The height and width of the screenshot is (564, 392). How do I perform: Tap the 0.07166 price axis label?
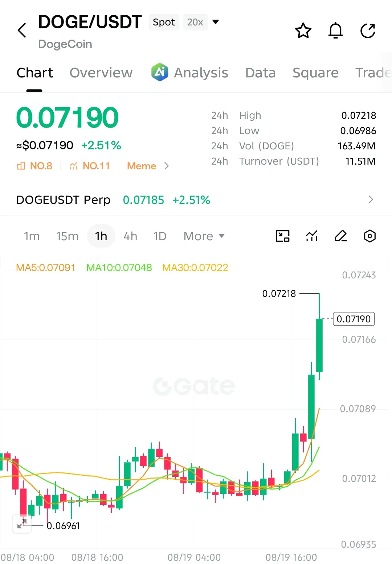(x=359, y=340)
